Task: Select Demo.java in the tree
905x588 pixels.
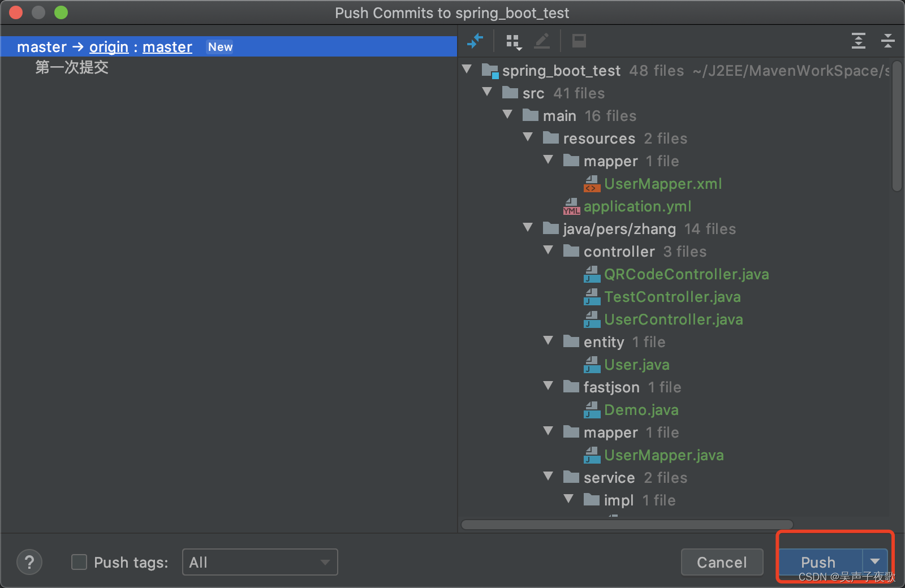Action: click(x=641, y=410)
